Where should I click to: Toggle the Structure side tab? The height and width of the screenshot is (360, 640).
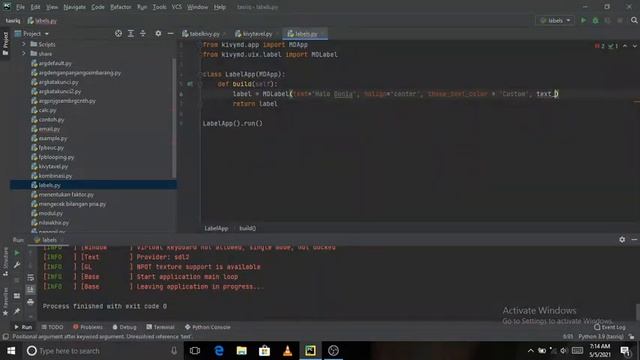pos(5,262)
